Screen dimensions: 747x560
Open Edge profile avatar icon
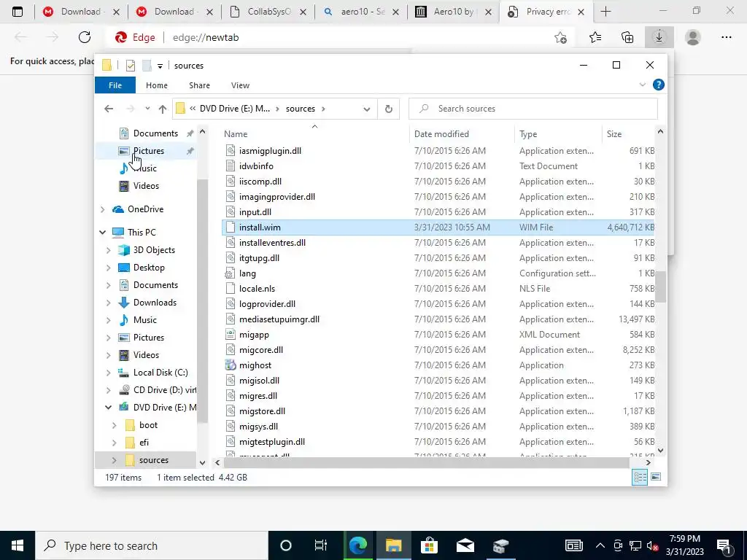[693, 37]
